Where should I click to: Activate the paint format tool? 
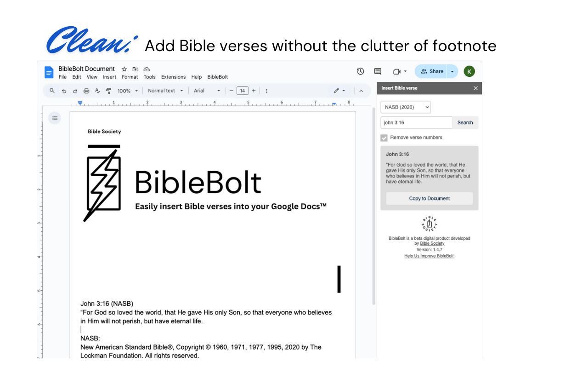[108, 91]
